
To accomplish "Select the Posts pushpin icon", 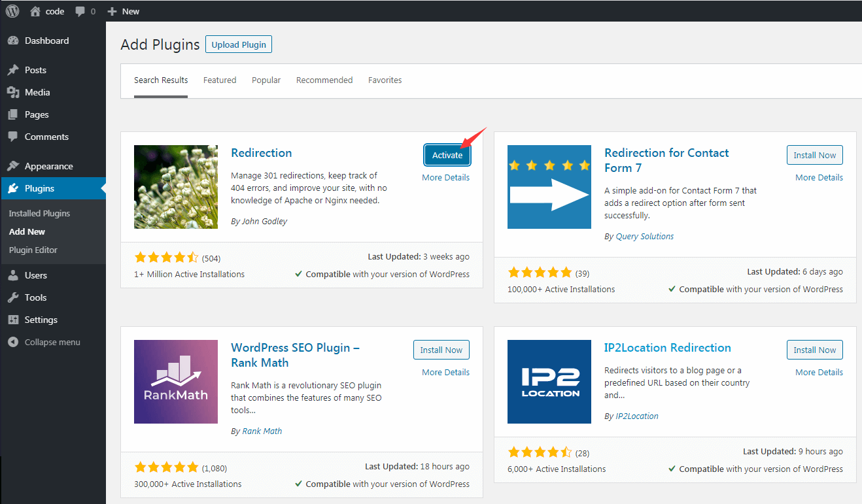I will pyautogui.click(x=14, y=69).
